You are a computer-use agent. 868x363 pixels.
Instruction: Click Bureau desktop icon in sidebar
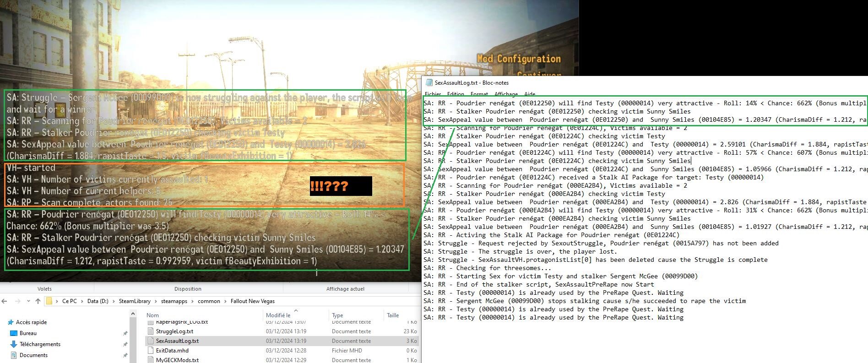[x=13, y=333]
